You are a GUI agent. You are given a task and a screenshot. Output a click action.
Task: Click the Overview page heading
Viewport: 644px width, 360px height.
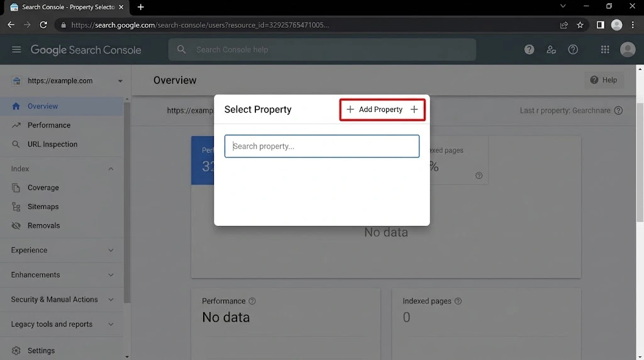[175, 80]
